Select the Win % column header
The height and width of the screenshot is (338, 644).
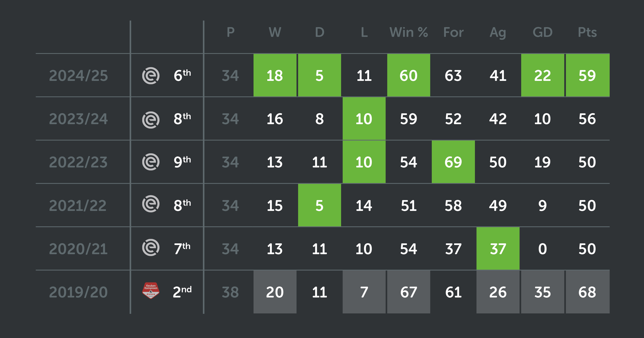[x=409, y=32]
